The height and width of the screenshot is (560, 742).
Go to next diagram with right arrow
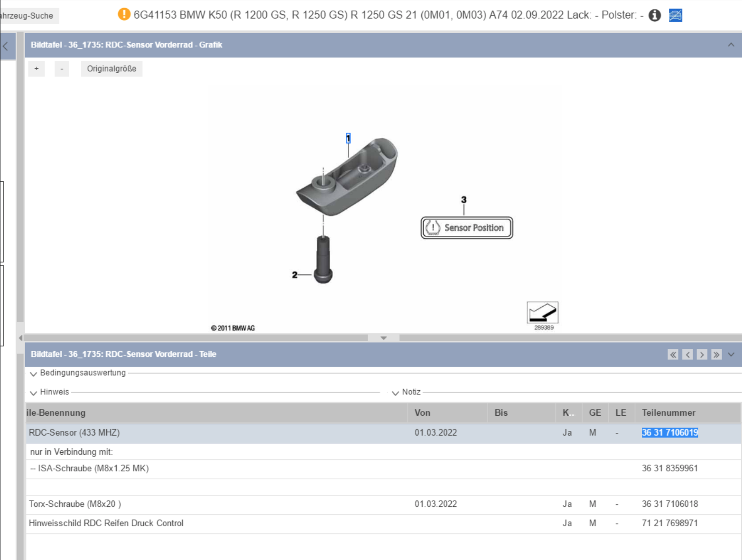[702, 355]
